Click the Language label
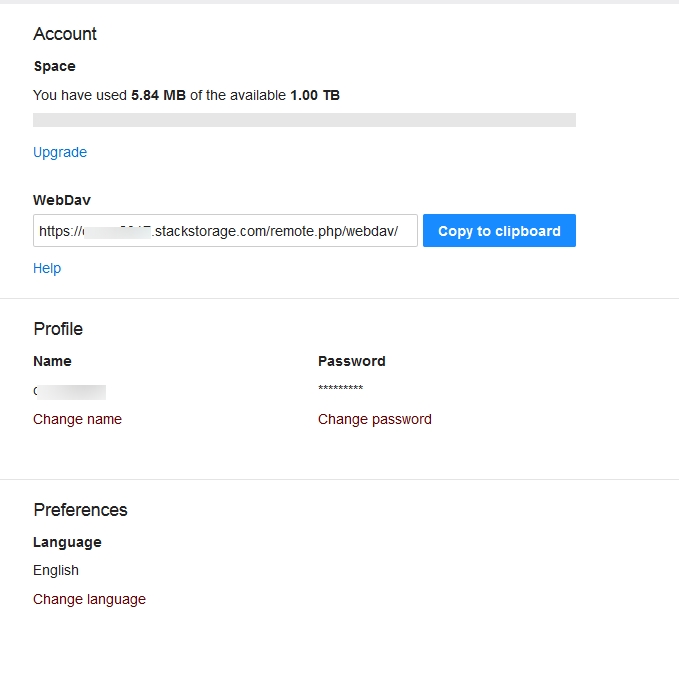 [67, 542]
